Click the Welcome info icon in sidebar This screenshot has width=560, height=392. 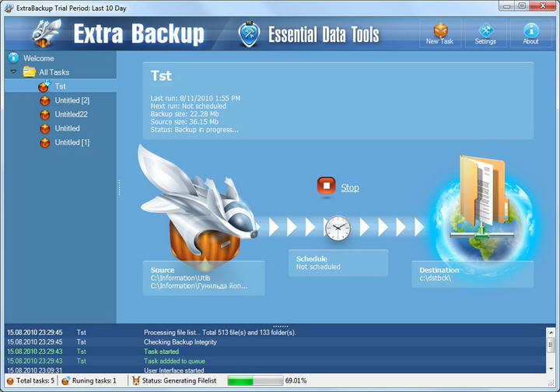(x=13, y=58)
